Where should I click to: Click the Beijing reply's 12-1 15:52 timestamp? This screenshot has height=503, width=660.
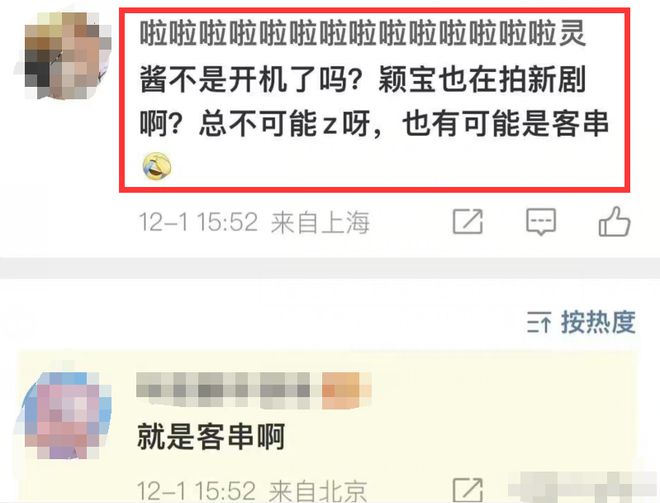click(x=197, y=491)
